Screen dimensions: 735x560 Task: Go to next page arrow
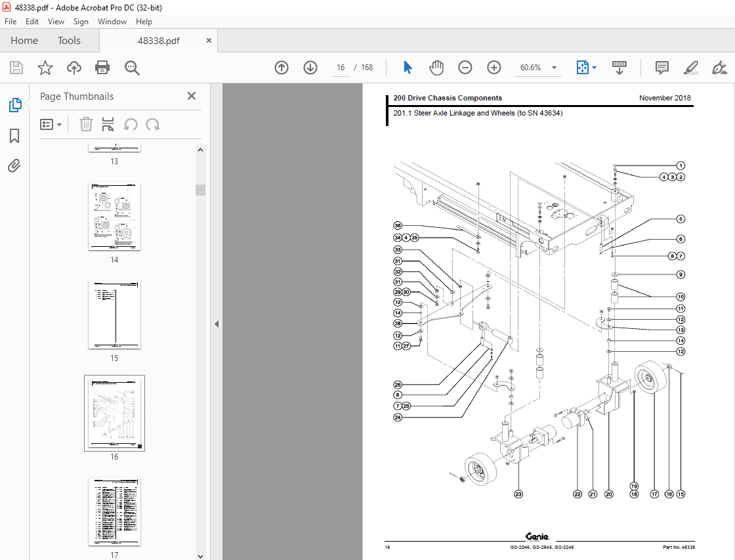[310, 68]
